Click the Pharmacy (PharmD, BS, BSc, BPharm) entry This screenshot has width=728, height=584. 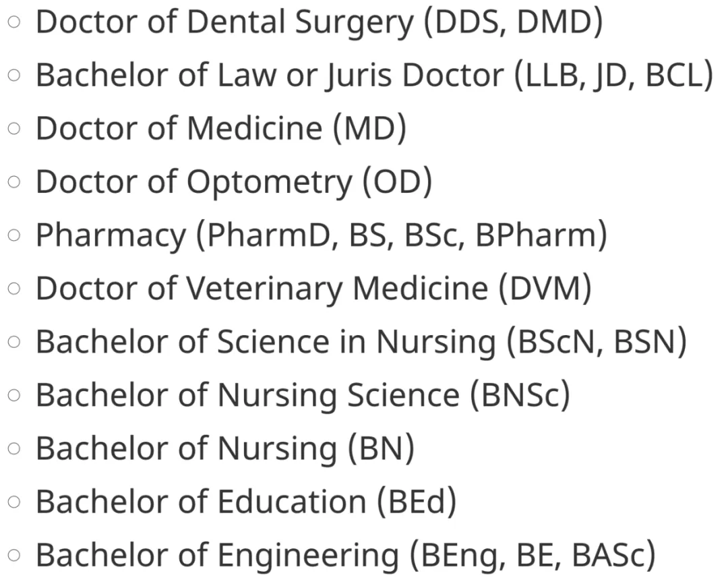click(x=321, y=235)
